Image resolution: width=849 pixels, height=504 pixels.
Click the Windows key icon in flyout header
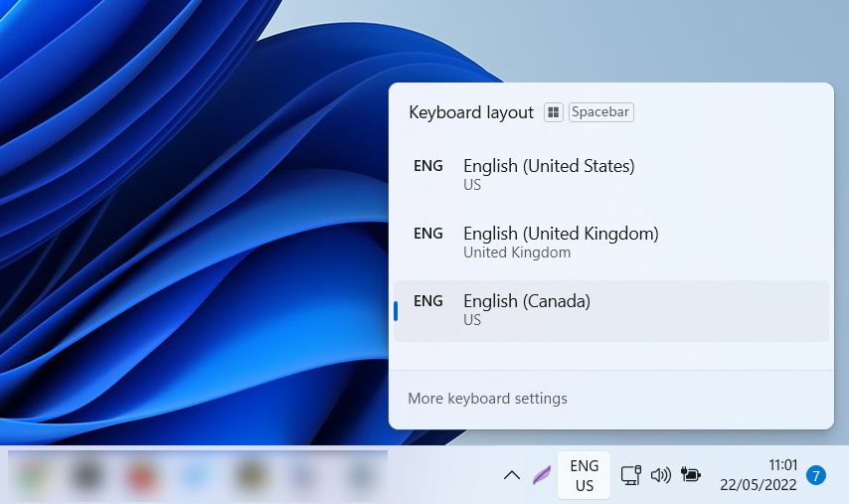click(554, 112)
